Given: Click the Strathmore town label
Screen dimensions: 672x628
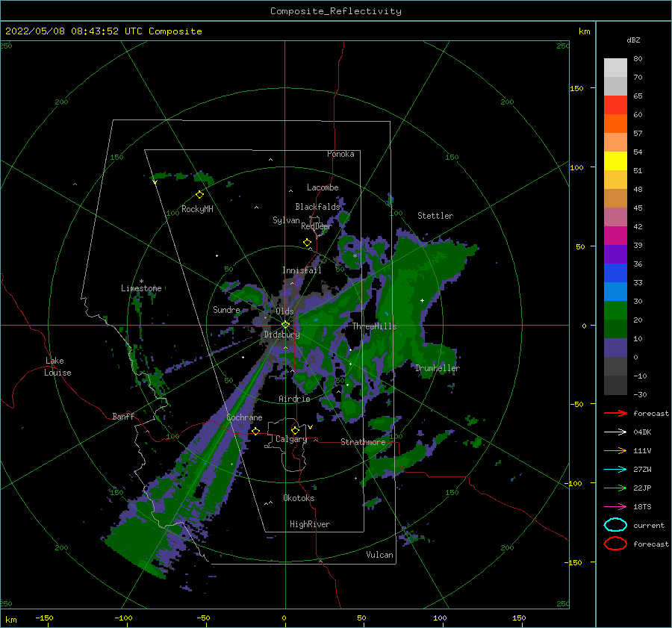Looking at the screenshot, I should (x=363, y=442).
